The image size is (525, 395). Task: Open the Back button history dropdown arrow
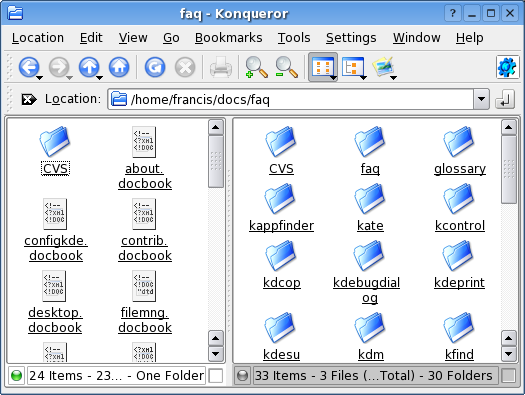[x=39, y=78]
